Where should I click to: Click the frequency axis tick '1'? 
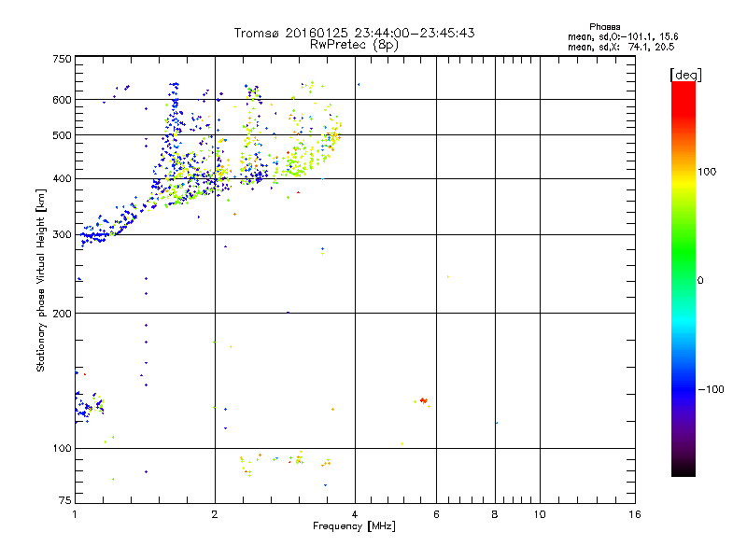click(75, 514)
